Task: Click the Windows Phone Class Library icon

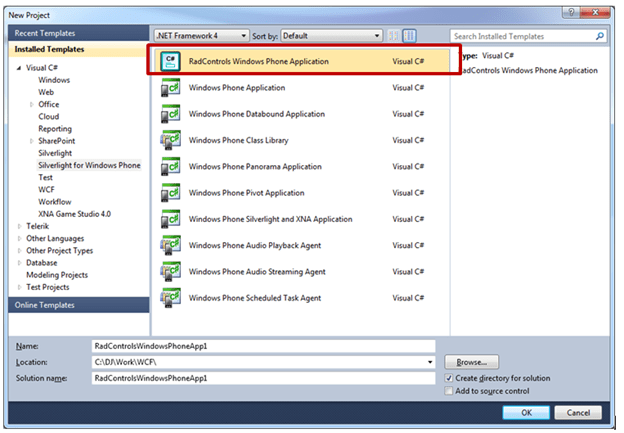Action: [x=170, y=141]
